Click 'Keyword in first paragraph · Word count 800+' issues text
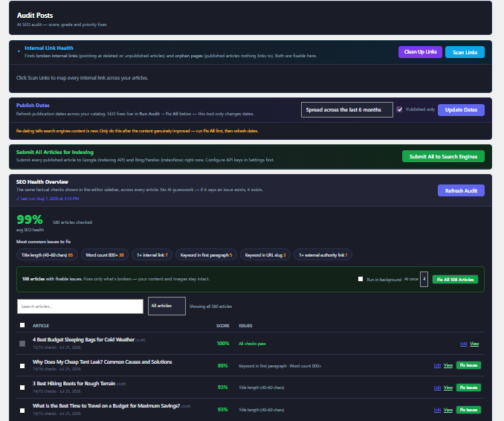Image resolution: width=504 pixels, height=421 pixels. pyautogui.click(x=280, y=366)
